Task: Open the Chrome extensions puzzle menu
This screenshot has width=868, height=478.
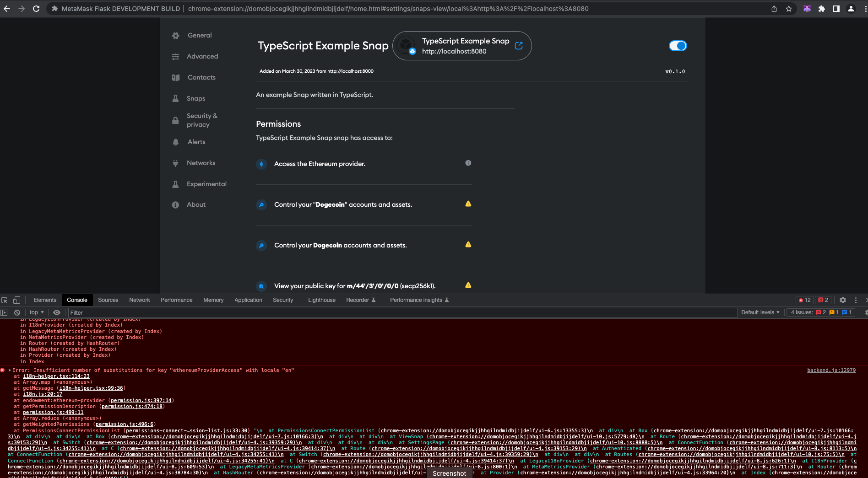Action: click(x=822, y=9)
